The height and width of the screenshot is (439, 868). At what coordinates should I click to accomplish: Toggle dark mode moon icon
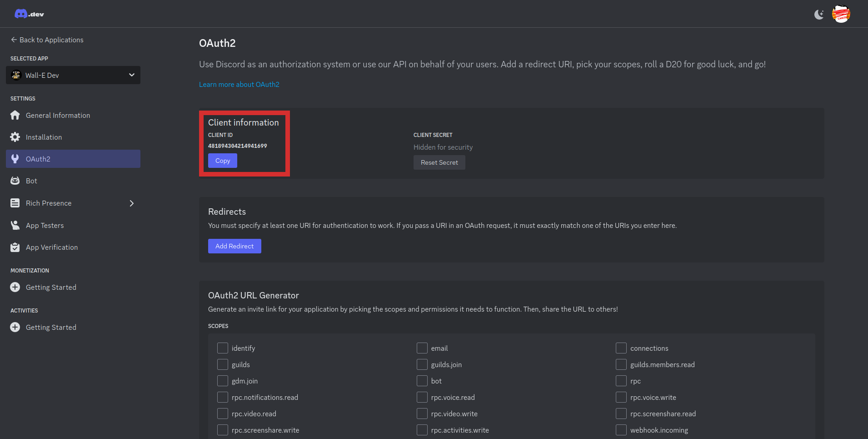point(819,15)
